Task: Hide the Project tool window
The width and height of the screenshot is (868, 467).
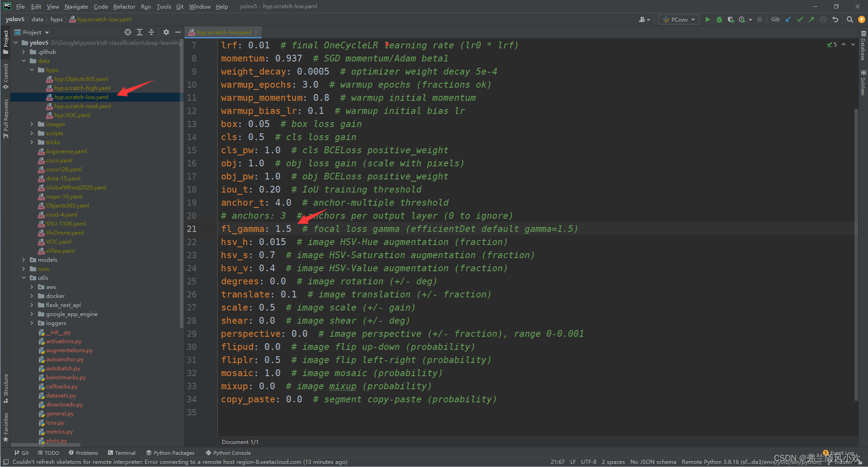Action: coord(178,32)
